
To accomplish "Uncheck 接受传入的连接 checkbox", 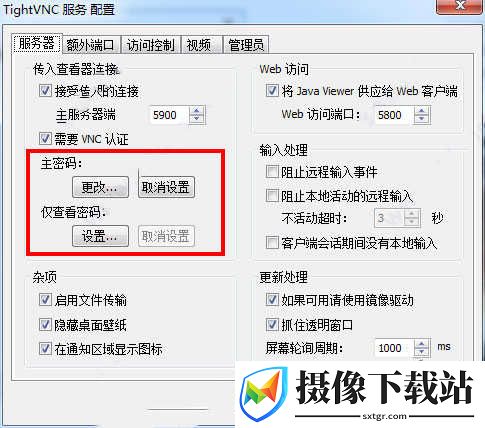I will point(45,91).
